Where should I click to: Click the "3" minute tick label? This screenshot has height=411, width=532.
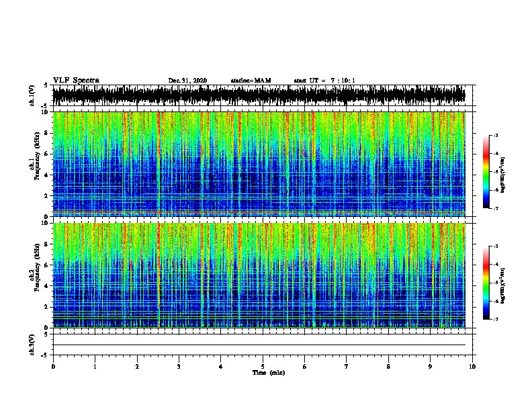pyautogui.click(x=179, y=367)
